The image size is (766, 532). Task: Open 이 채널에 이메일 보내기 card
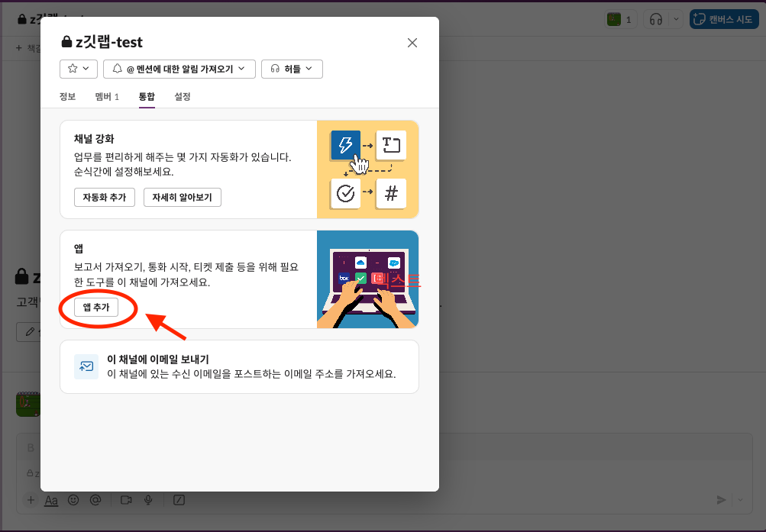239,366
